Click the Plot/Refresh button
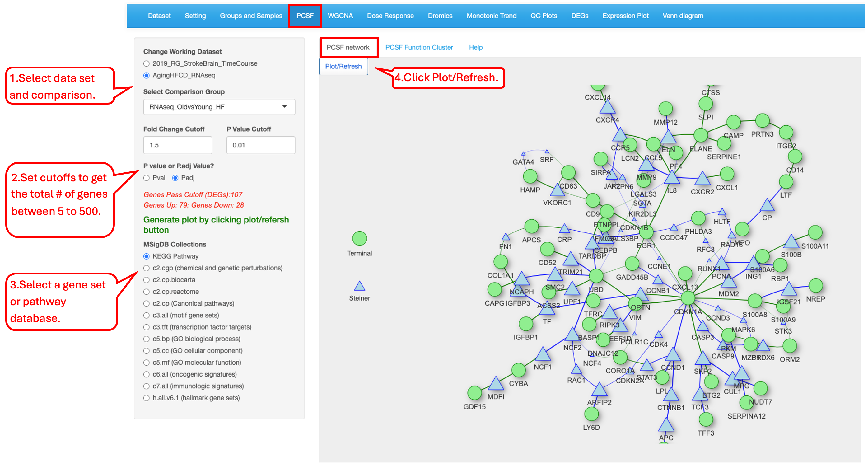This screenshot has height=468, width=868. click(343, 66)
